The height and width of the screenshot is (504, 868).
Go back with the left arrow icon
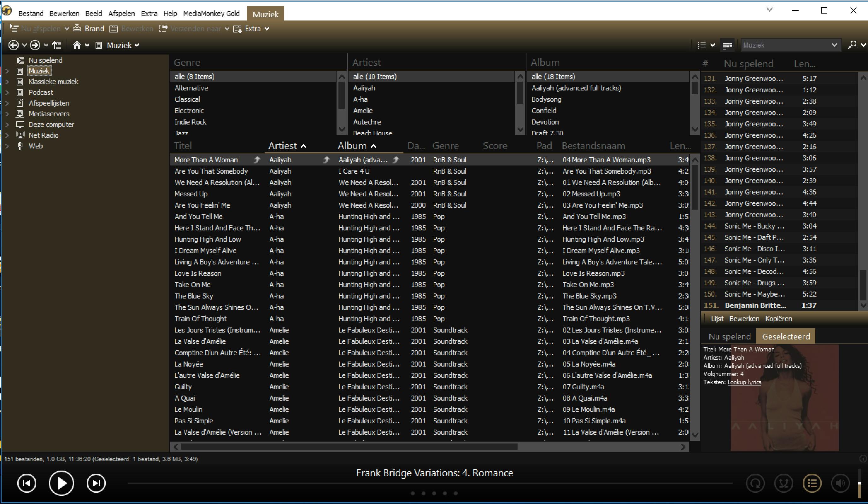click(x=14, y=45)
